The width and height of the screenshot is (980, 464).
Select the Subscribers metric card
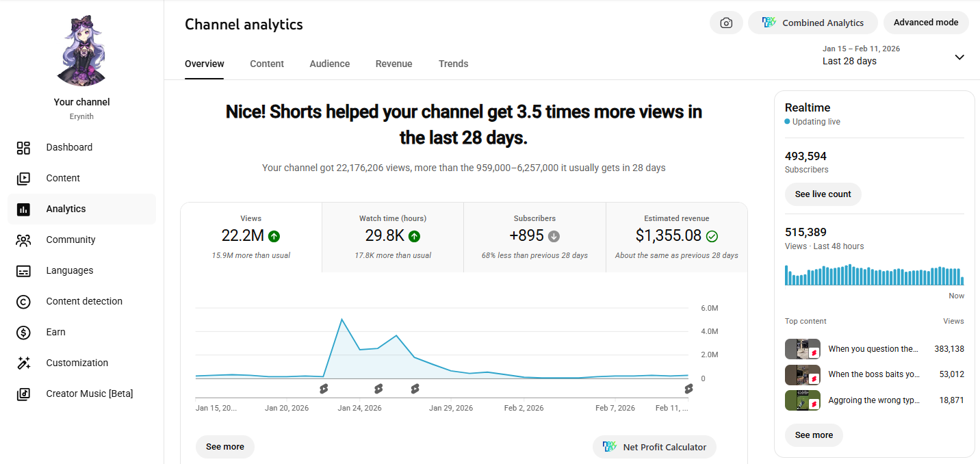tap(534, 237)
